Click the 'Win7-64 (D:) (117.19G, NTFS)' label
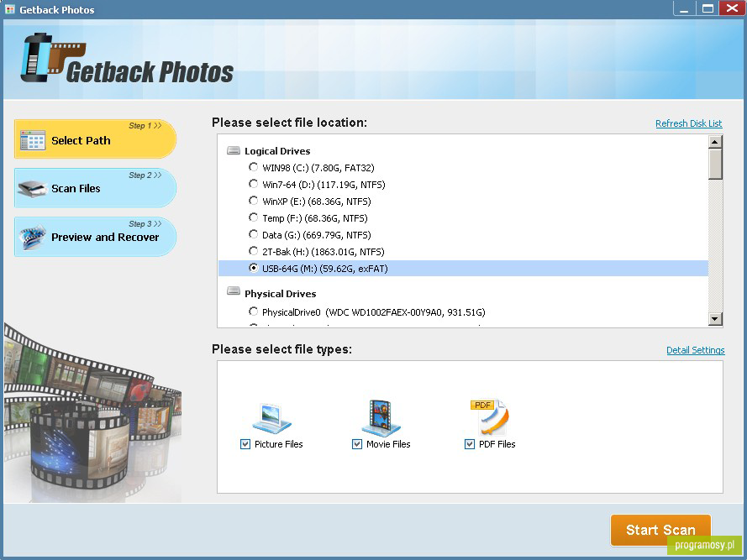747x560 pixels. pyautogui.click(x=324, y=184)
